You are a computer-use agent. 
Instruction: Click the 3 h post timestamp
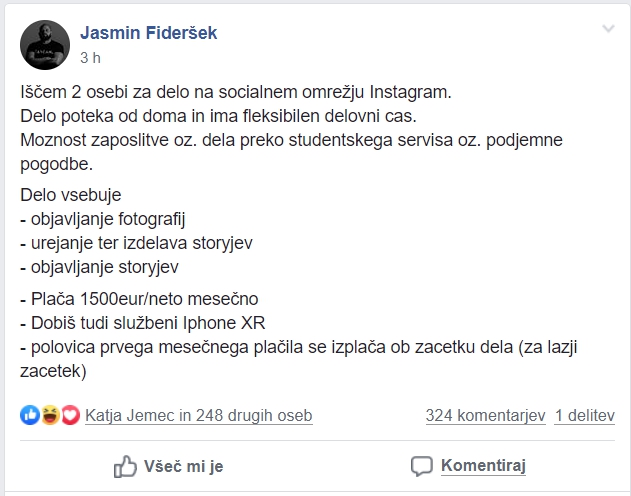pos(90,58)
